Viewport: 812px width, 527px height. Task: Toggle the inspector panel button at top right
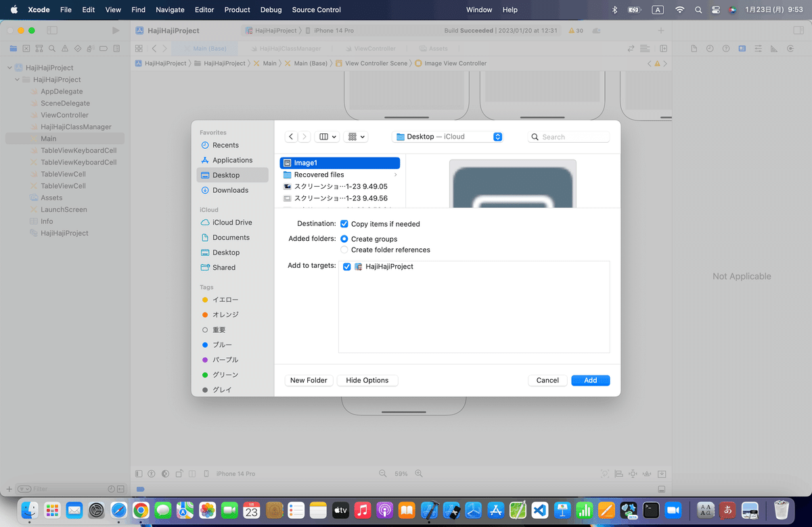[x=797, y=30]
